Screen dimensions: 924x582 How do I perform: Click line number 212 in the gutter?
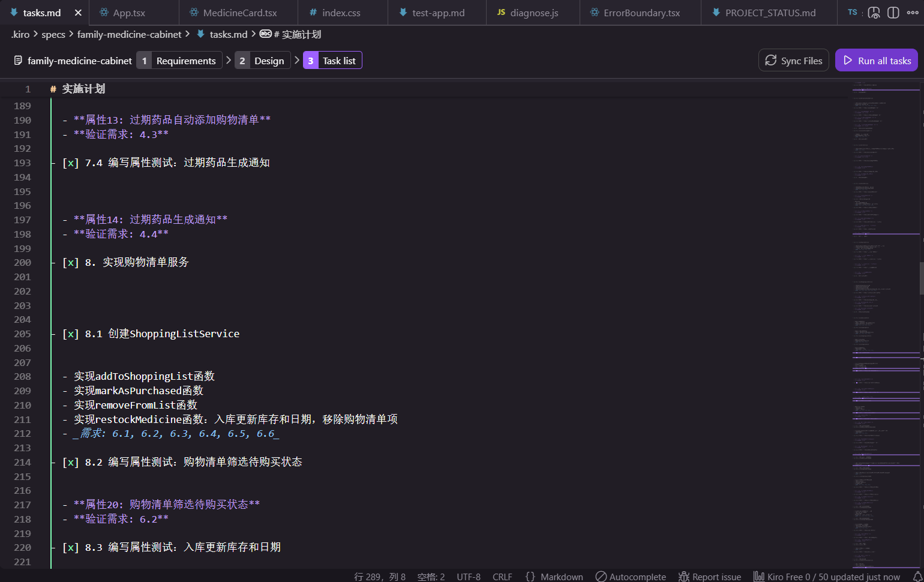pos(22,433)
